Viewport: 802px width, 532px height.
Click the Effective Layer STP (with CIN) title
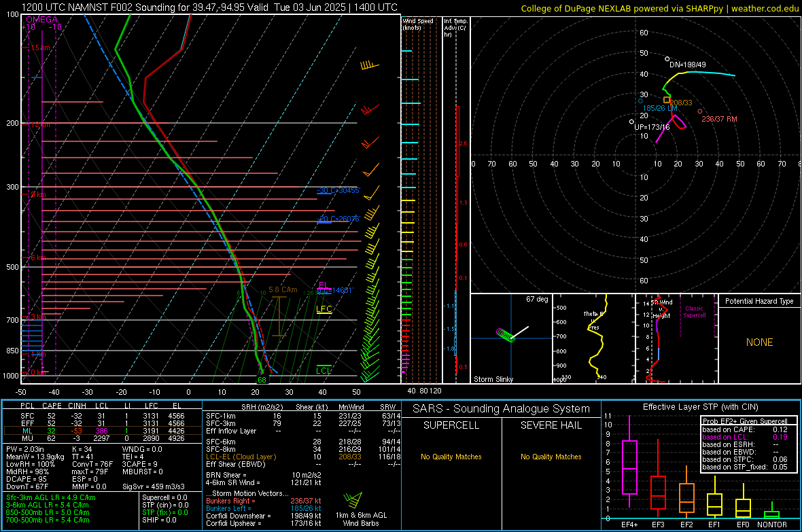click(700, 407)
